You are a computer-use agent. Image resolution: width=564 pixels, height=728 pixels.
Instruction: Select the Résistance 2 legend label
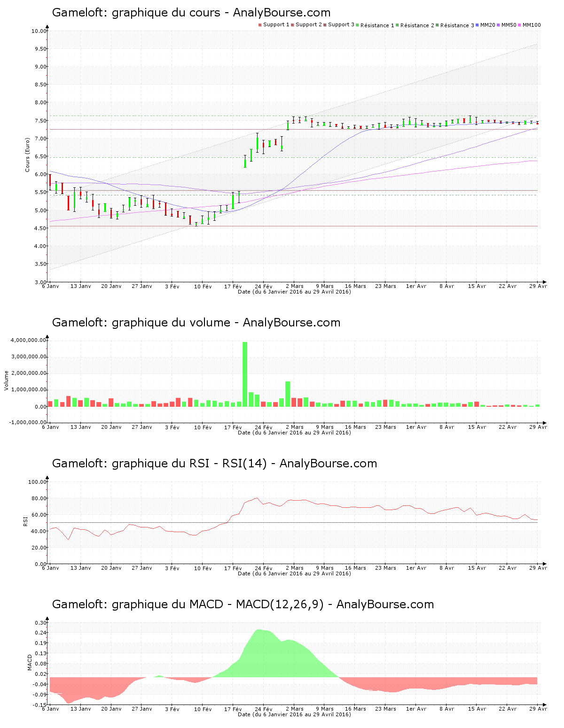(x=417, y=25)
